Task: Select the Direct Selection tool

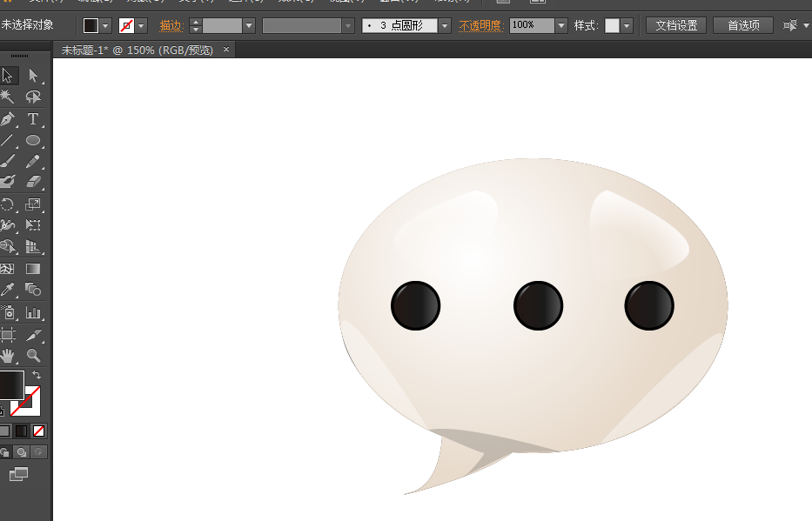Action: click(33, 76)
